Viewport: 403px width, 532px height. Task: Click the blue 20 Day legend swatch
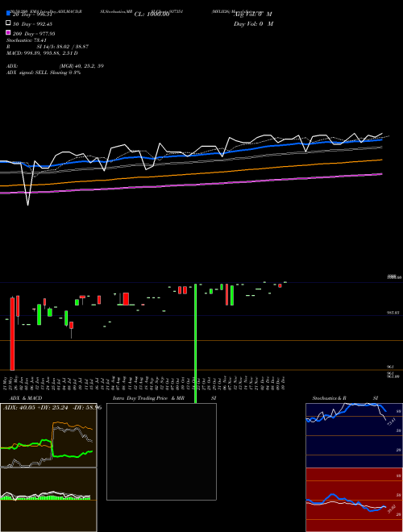[9, 13]
